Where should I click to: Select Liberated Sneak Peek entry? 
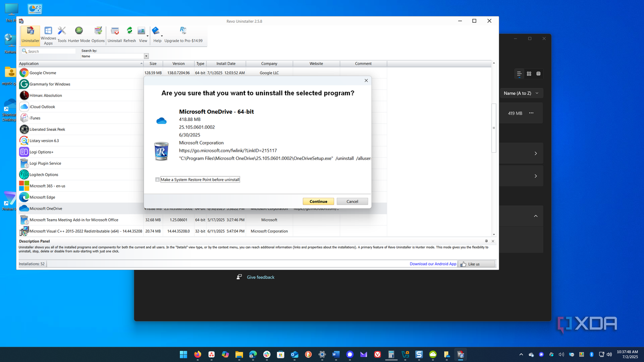[x=81, y=129]
